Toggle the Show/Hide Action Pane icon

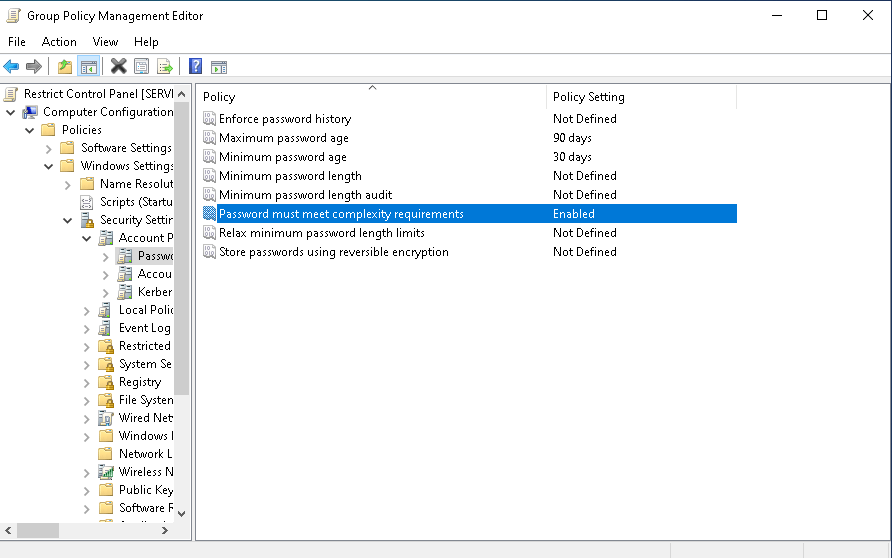[219, 67]
